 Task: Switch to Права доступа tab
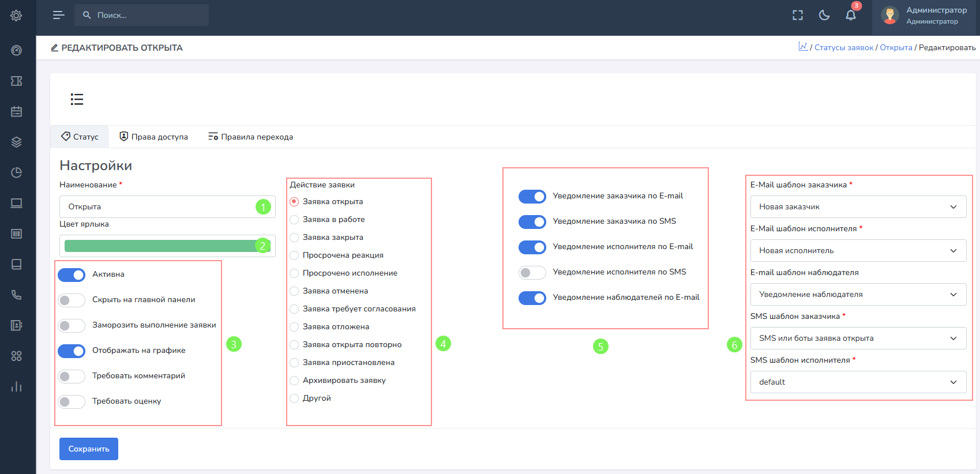point(153,137)
